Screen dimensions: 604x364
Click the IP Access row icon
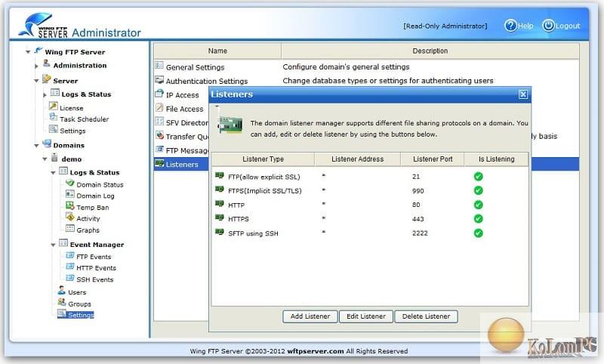click(159, 94)
